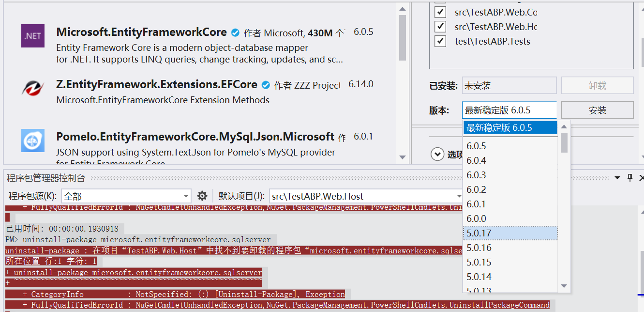The height and width of the screenshot is (312, 644).
Task: Click the Z.EntityFramework.Extensions.EFCore package logo
Action: point(33,88)
